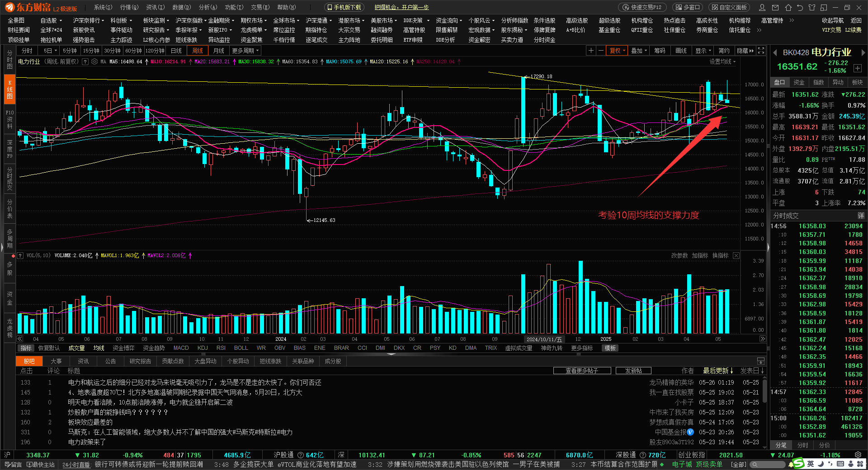This screenshot has width=868, height=470.
Task: Open post 板块效应最差的
Action: [90, 422]
